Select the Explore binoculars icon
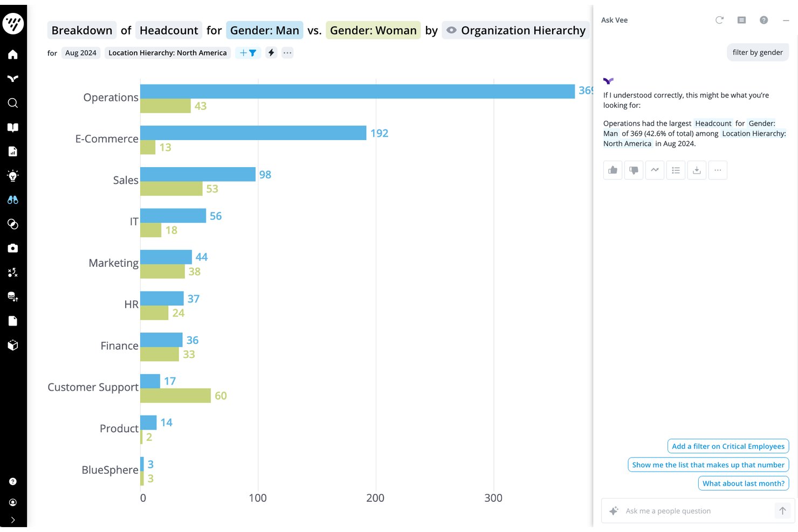The width and height of the screenshot is (798, 532). (x=13, y=200)
